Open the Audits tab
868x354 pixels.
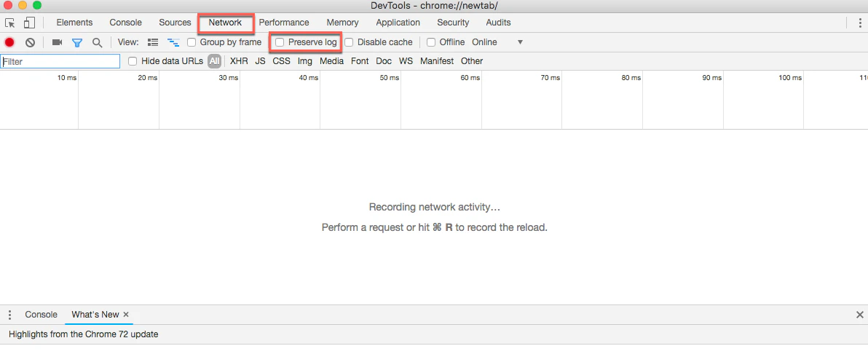(498, 23)
